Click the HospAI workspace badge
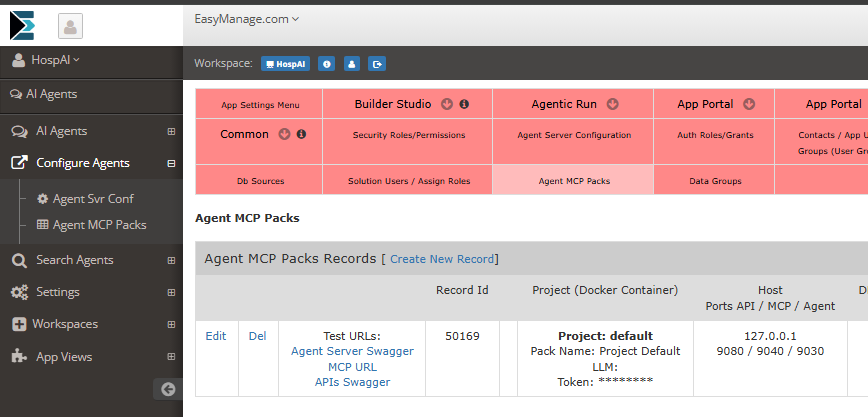Viewport: 868px width, 417px height. click(x=286, y=64)
